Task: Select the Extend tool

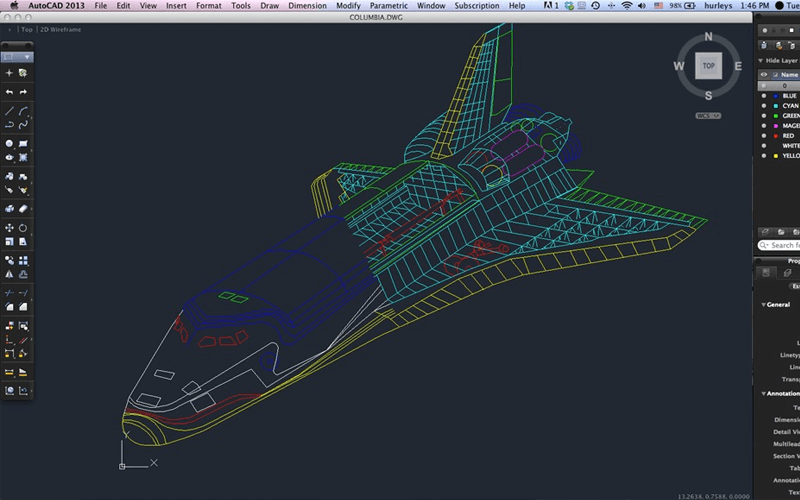Action: click(x=23, y=293)
